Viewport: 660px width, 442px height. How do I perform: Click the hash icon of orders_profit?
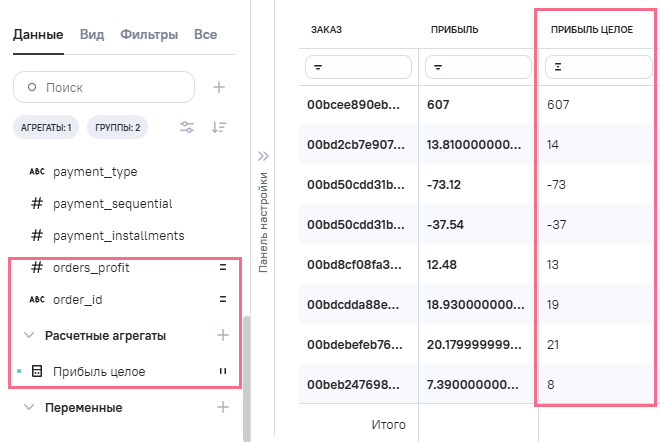pyautogui.click(x=37, y=268)
